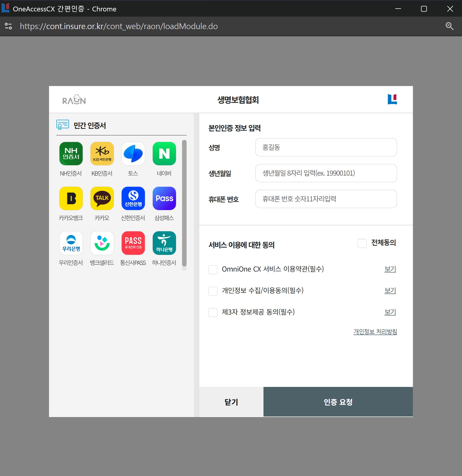Screen dimensions: 462x476
Task: Pick the 삼성패스 (Pass) icon
Action: click(x=164, y=198)
